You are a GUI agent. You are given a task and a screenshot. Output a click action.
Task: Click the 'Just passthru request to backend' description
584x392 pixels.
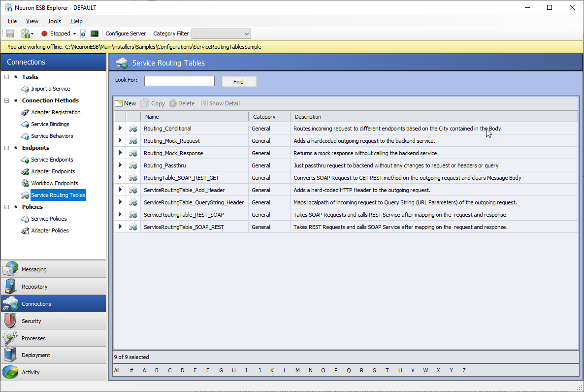pyautogui.click(x=396, y=165)
